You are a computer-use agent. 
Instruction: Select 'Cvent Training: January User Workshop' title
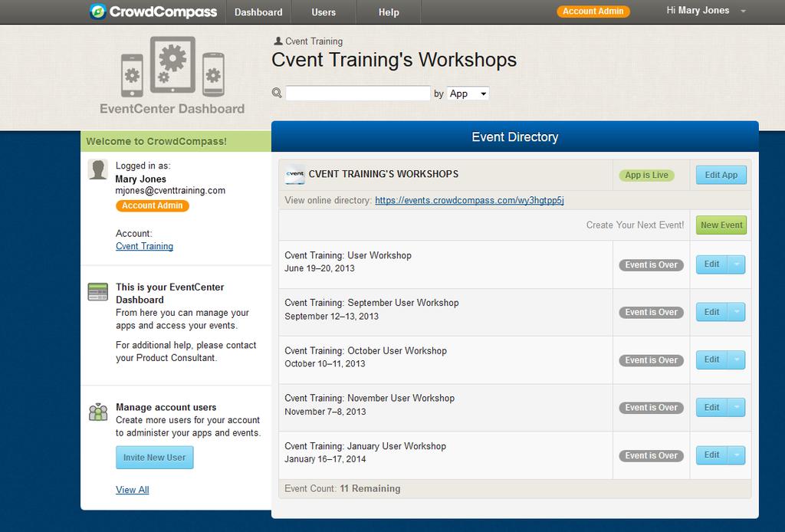[365, 446]
